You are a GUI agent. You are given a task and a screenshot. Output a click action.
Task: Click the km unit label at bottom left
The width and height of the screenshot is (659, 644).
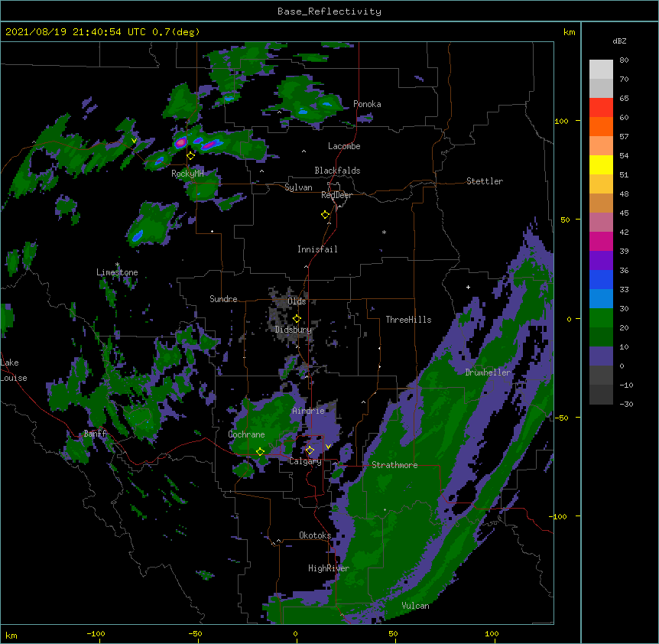pos(11,636)
